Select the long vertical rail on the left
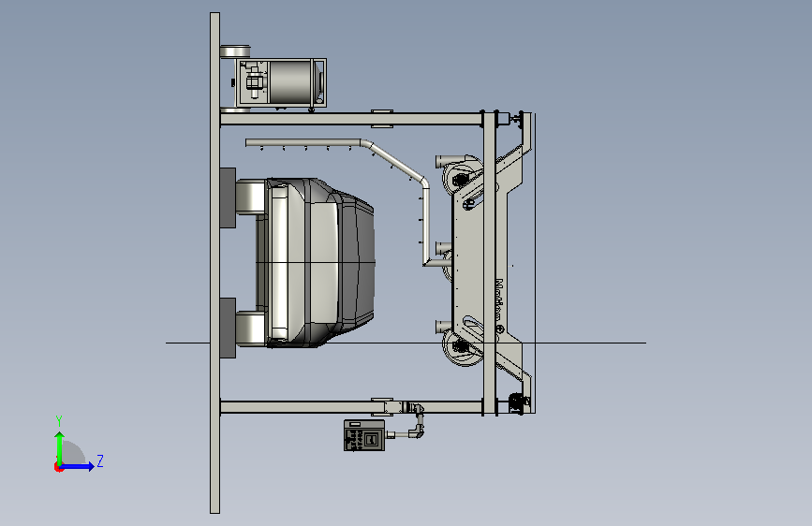This screenshot has height=526, width=812. [214, 263]
